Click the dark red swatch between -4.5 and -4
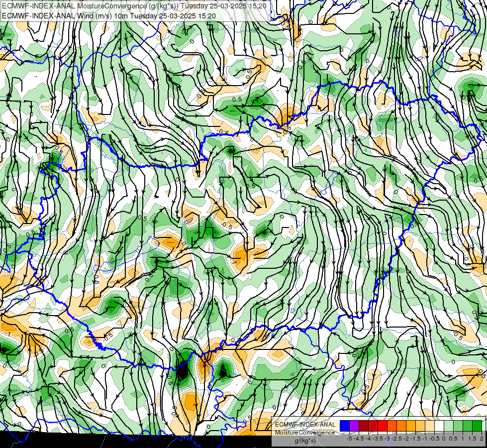Viewport: 487px width, 448px height. [x=364, y=426]
